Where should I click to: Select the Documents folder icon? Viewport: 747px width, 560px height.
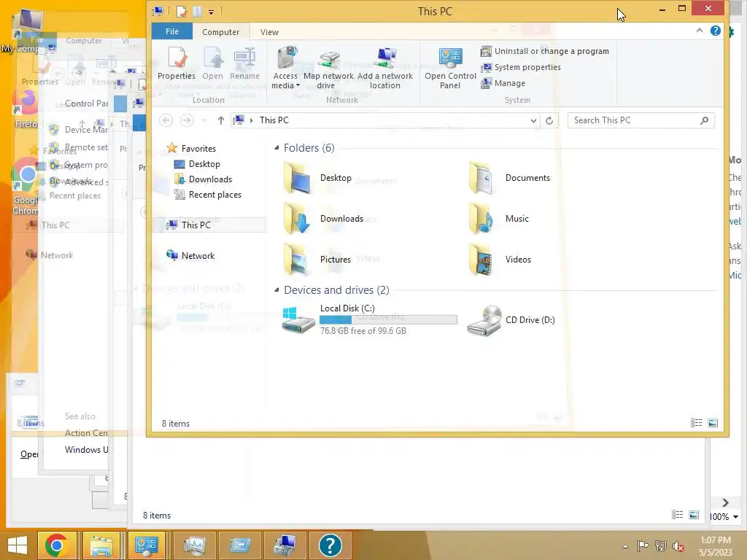[481, 178]
